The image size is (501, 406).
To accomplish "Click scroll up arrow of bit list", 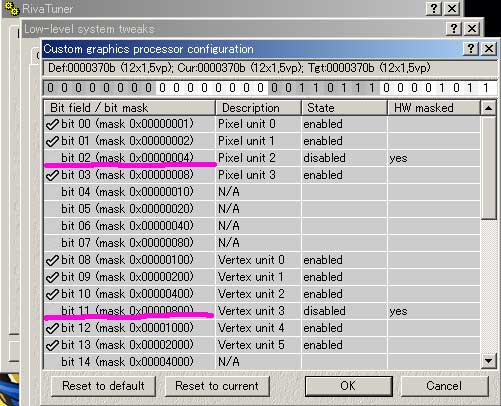I will 489,108.
